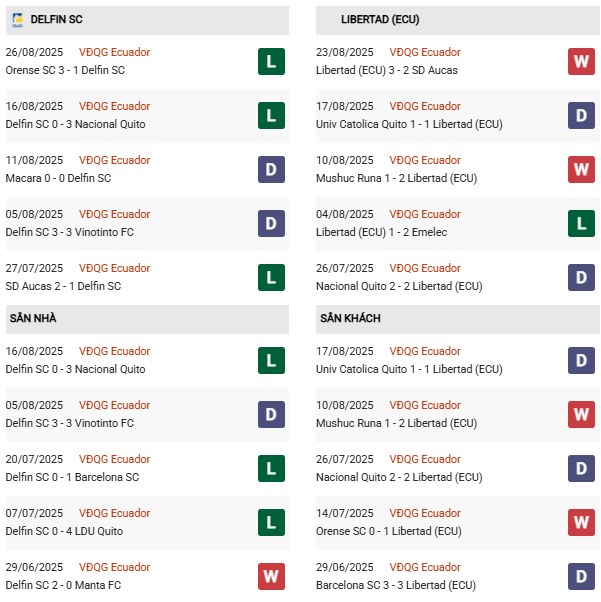Viewport: 601px width, 602px height.
Task: Click the D badge for Univ Catolica Quito match on 17/08 in top list
Action: coord(581,116)
